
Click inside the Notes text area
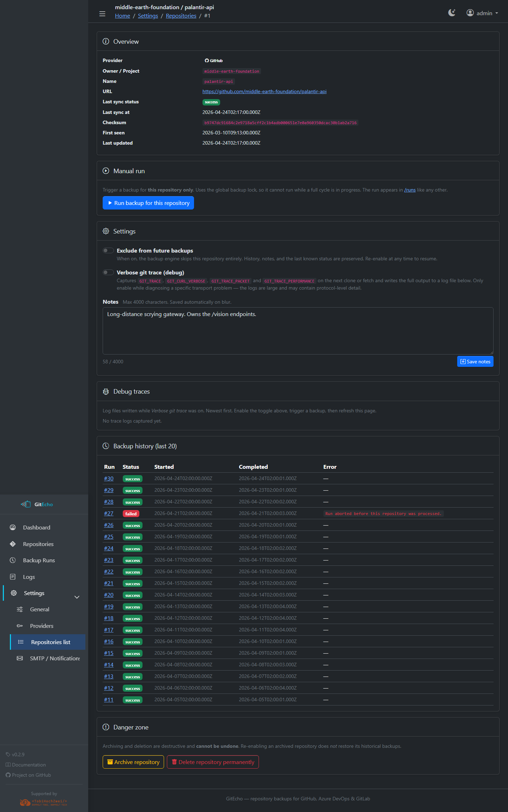click(298, 331)
